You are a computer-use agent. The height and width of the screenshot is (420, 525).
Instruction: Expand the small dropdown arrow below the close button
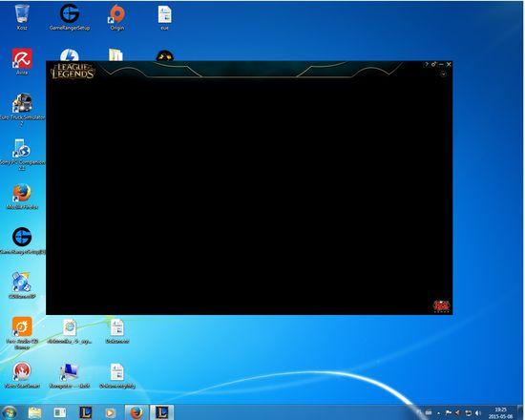(x=443, y=73)
